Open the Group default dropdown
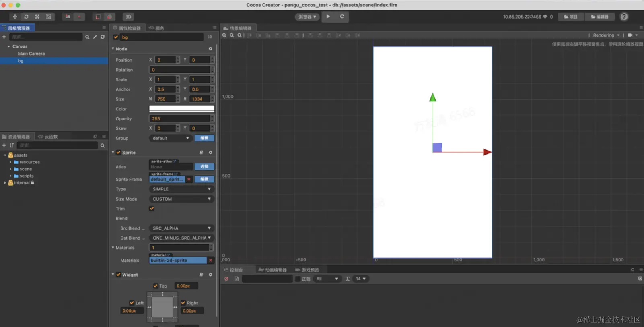This screenshot has width=644, height=327. pyautogui.click(x=171, y=138)
